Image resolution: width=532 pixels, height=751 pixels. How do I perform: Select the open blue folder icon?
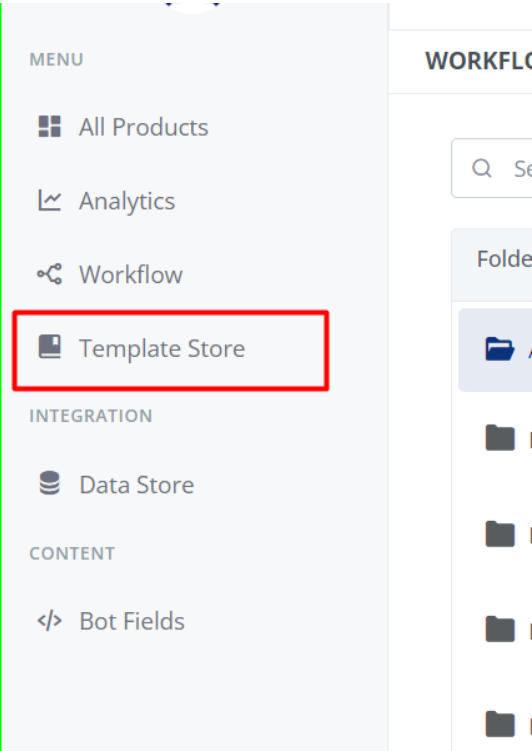[x=499, y=349]
